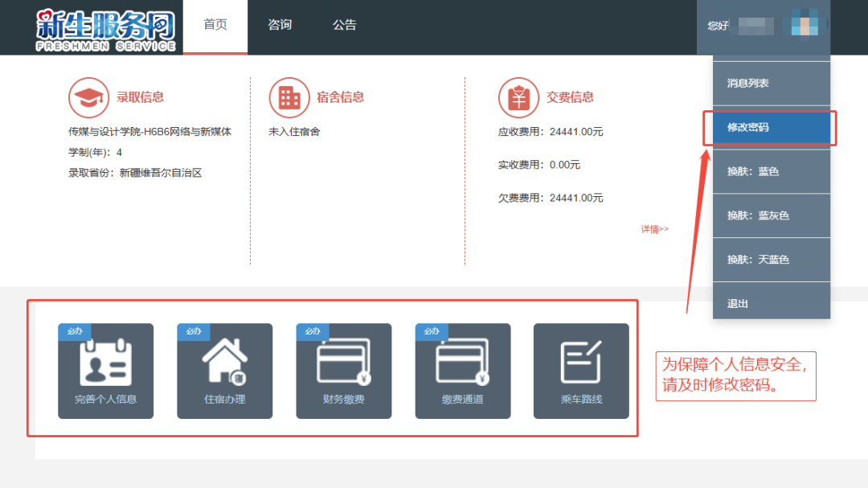This screenshot has height=488, width=868.
Task: Select 退出 to log out
Action: (772, 304)
